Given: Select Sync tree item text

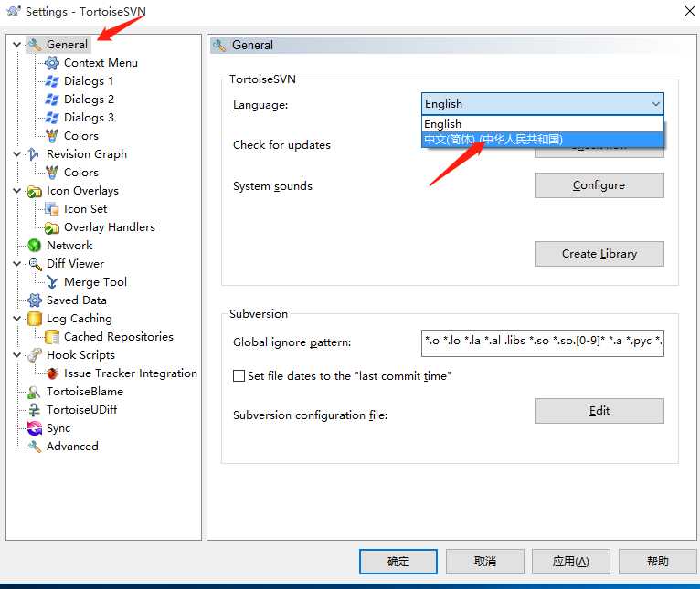Looking at the screenshot, I should (x=58, y=428).
